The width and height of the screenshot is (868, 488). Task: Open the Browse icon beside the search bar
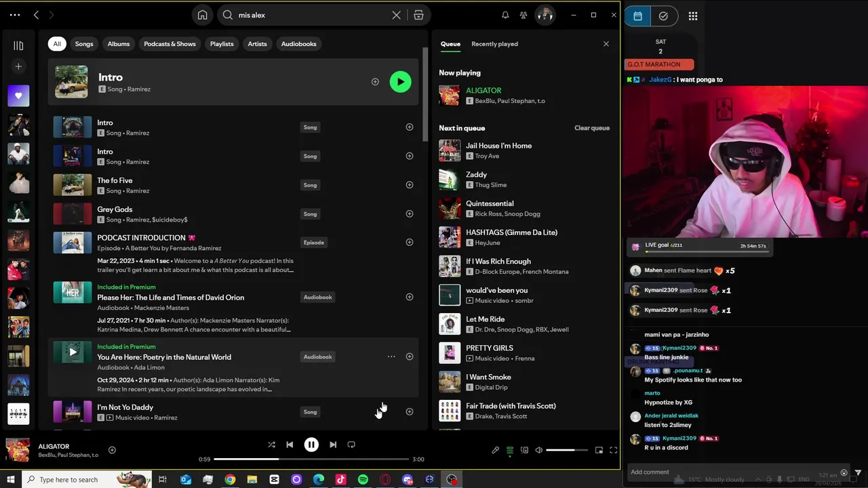tap(418, 15)
